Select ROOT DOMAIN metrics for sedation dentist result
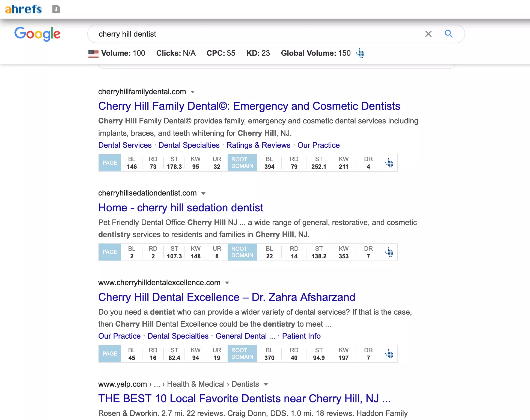Viewport: 530px width, 420px height. (x=242, y=252)
